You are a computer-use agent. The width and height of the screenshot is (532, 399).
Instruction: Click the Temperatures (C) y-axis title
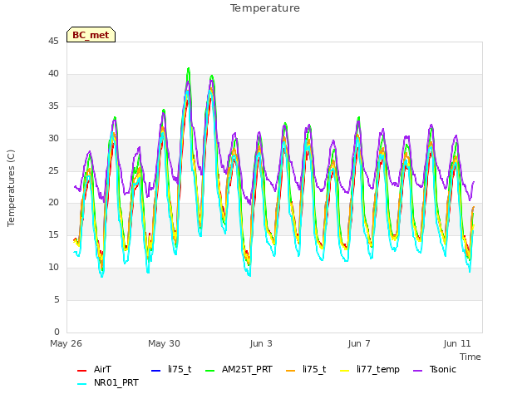(11, 188)
